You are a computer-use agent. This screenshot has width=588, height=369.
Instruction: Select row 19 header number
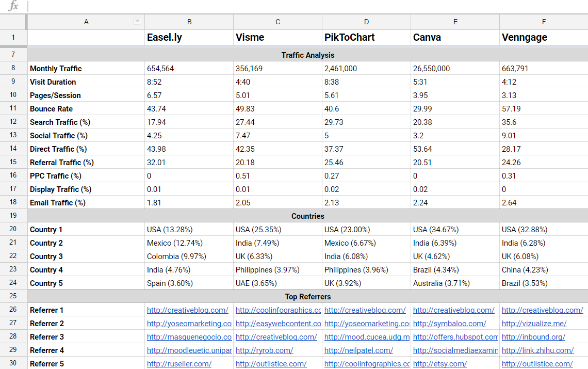pyautogui.click(x=13, y=216)
